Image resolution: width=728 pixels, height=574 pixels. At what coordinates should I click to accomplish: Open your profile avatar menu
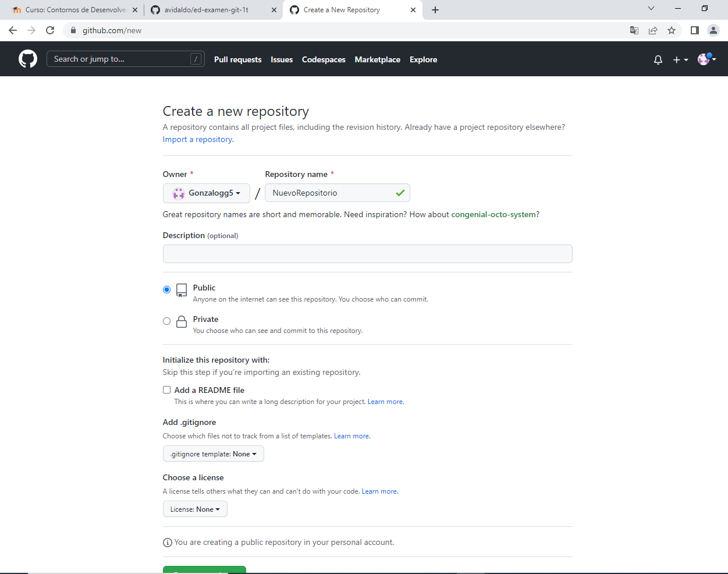(x=704, y=59)
